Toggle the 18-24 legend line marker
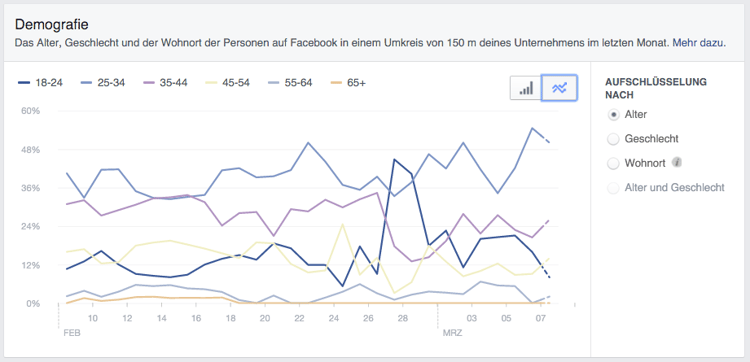 [x=23, y=83]
